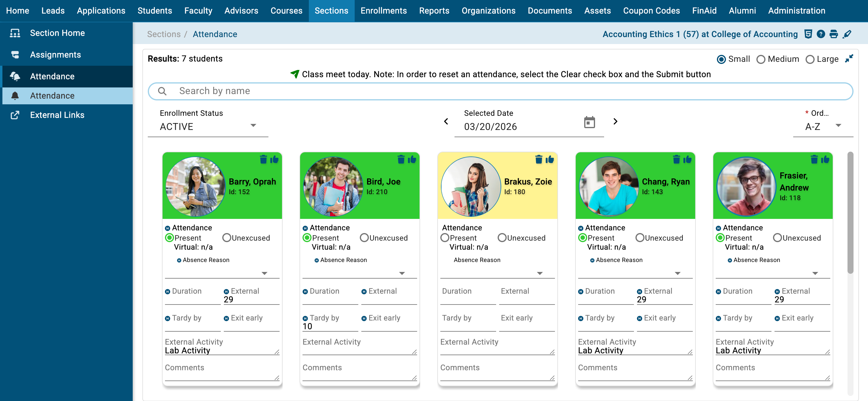Click the Search by name field
Image resolution: width=868 pixels, height=401 pixels.
(500, 91)
